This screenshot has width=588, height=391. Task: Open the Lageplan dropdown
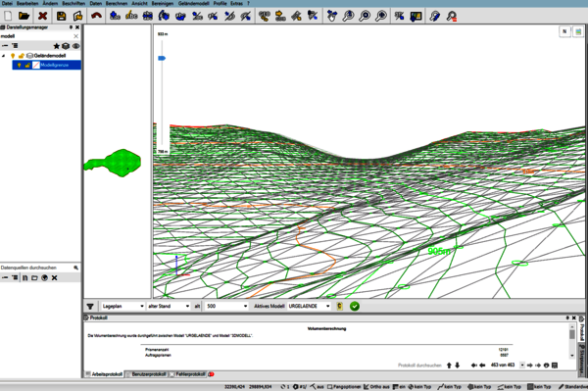[122, 307]
